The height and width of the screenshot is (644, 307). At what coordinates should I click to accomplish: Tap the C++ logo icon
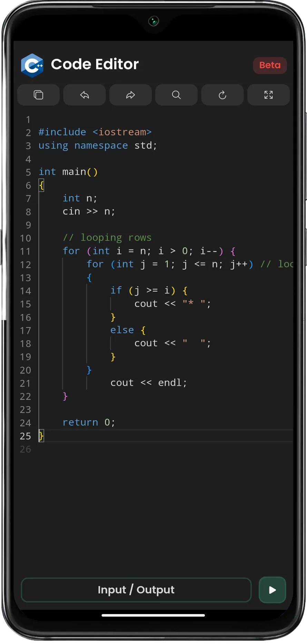tap(32, 65)
